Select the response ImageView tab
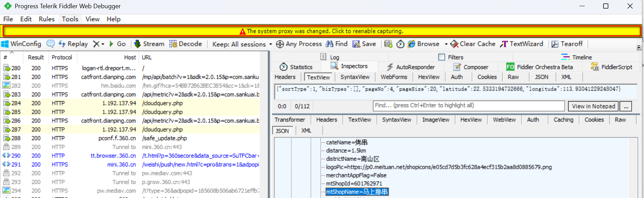Screen dimensions: 644x198 [436, 120]
